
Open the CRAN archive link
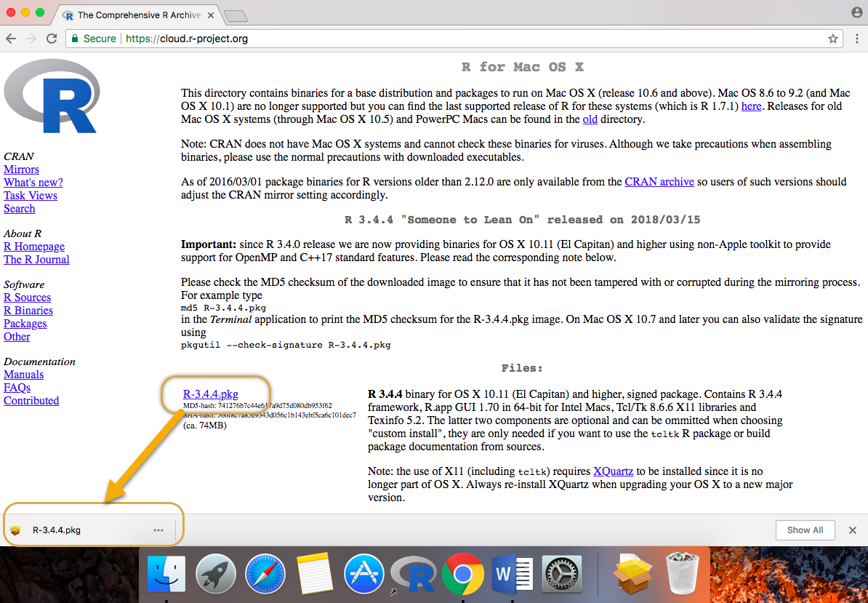click(659, 182)
